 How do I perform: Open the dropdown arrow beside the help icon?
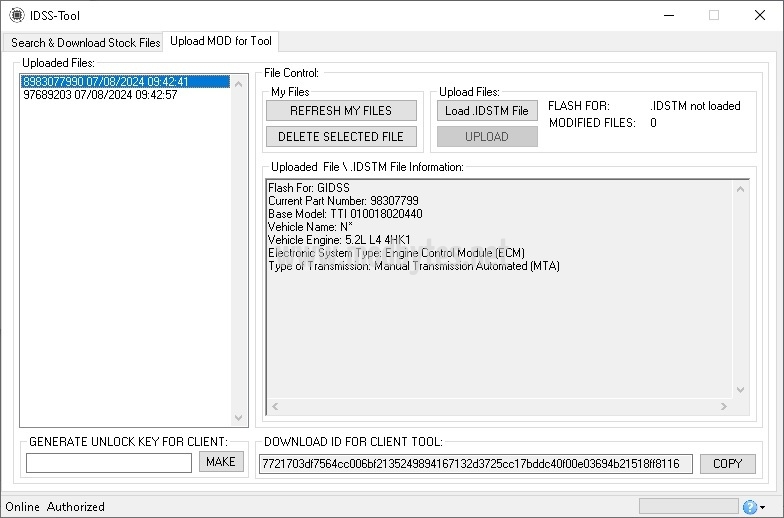coord(763,508)
